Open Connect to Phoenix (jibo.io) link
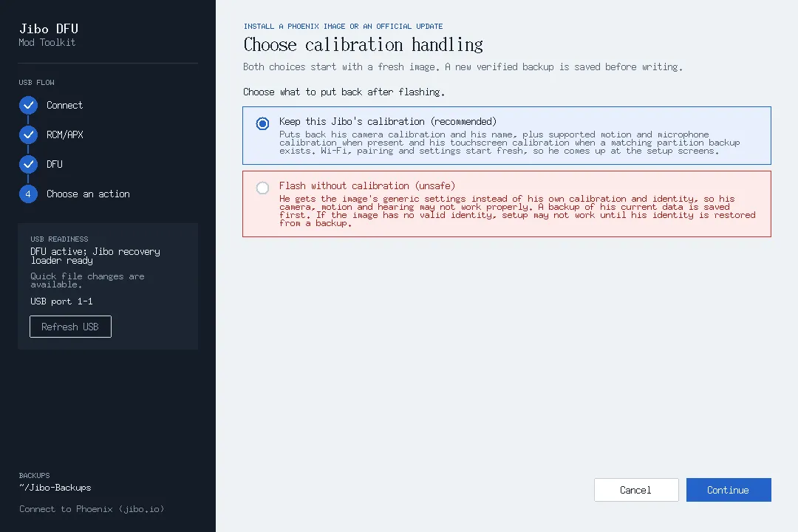This screenshot has width=798, height=532. click(92, 509)
